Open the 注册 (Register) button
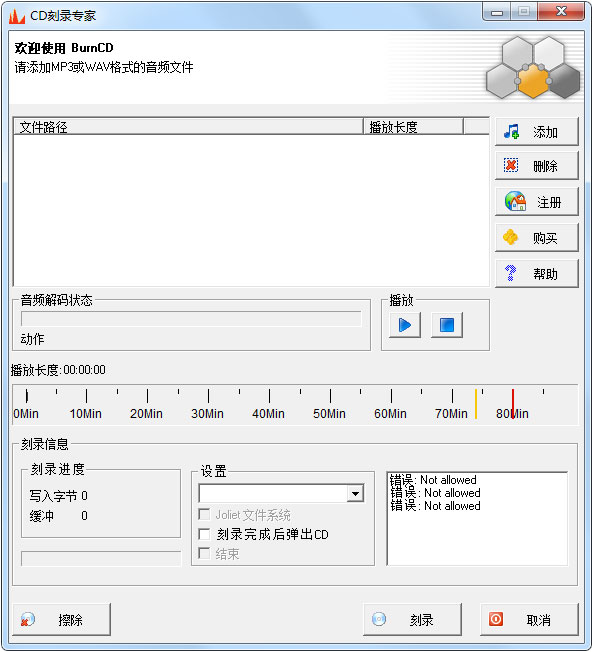 point(536,202)
